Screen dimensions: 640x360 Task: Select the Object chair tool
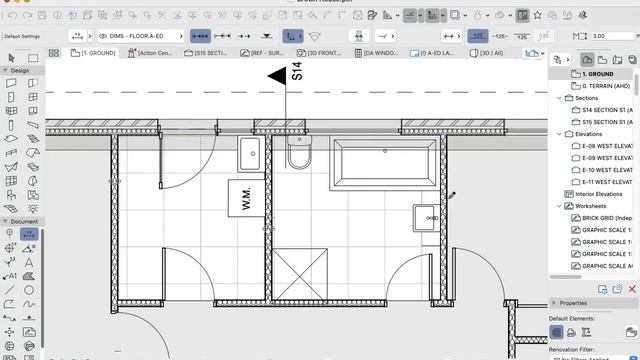click(x=11, y=195)
